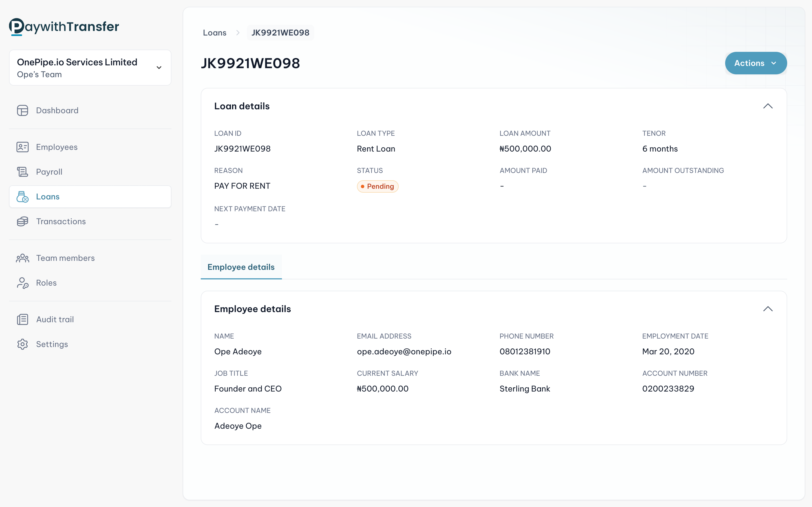
Task: Collapse the Loan details section
Action: [x=768, y=106]
